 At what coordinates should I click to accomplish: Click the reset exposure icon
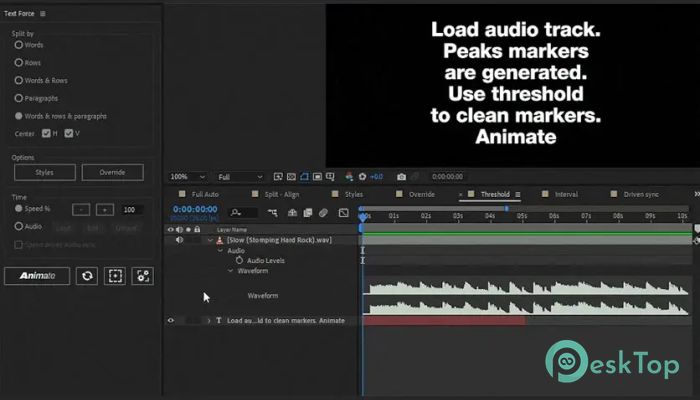pos(362,177)
